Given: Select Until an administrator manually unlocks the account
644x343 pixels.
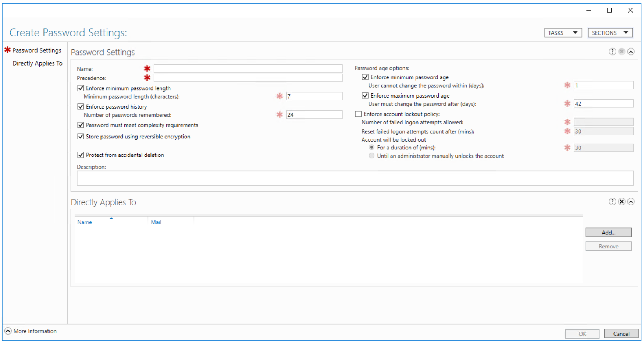Looking at the screenshot, I should pos(371,155).
